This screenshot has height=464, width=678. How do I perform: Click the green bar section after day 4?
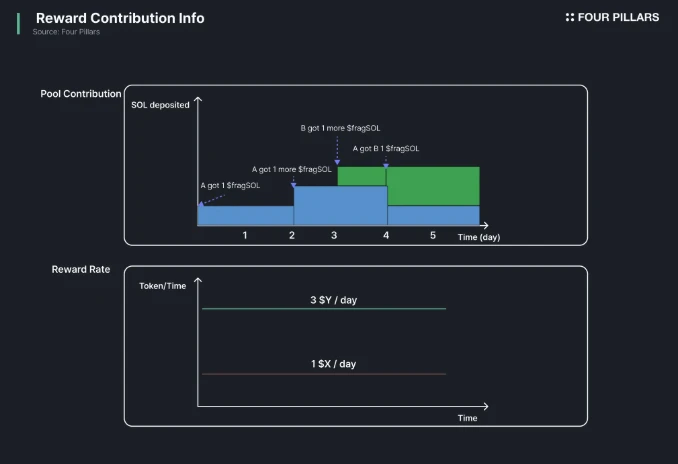coord(433,186)
